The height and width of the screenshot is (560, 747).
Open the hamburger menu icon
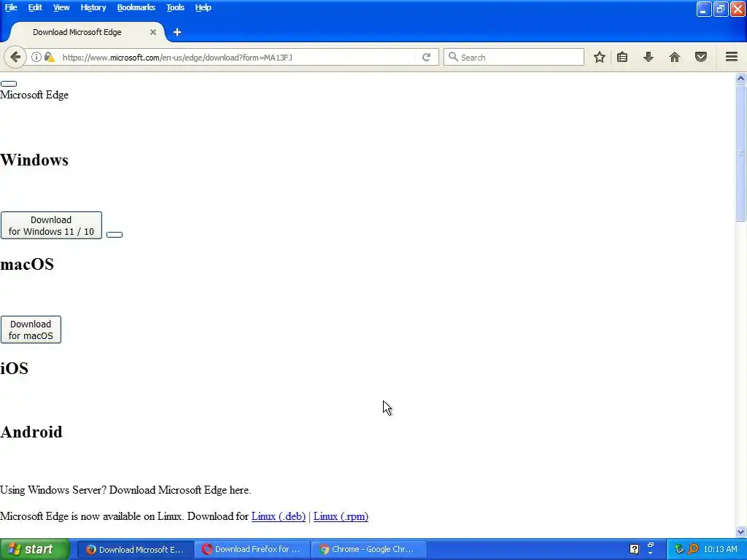(x=732, y=57)
